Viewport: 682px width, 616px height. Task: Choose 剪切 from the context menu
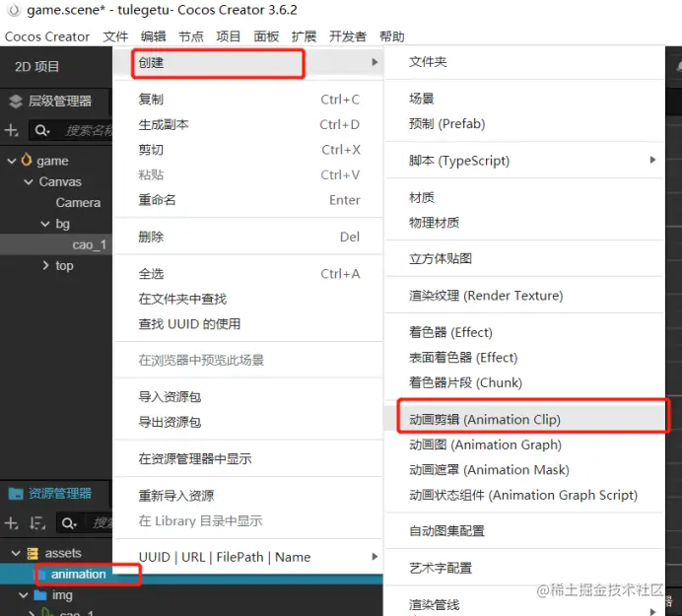pos(248,150)
